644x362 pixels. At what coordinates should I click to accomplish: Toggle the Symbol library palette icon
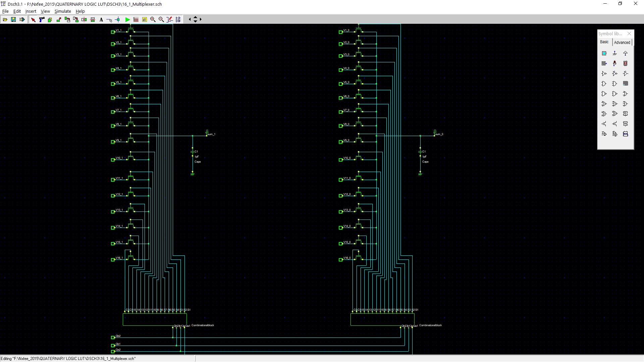[x=178, y=19]
